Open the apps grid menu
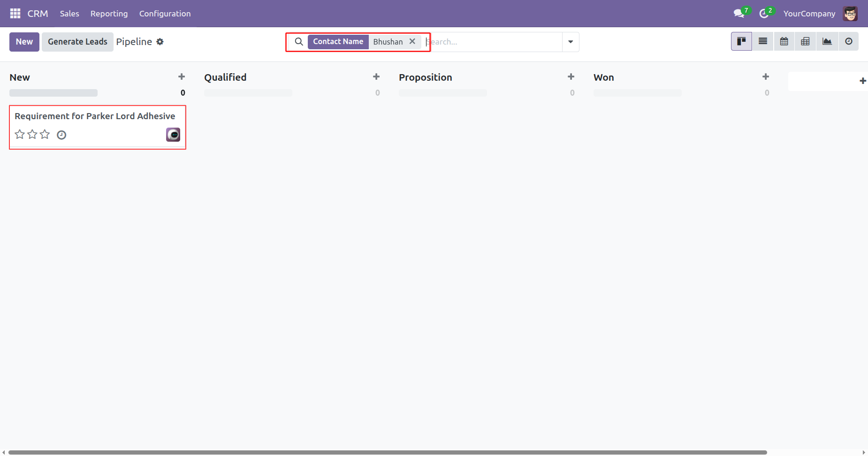This screenshot has height=456, width=868. pyautogui.click(x=15, y=14)
